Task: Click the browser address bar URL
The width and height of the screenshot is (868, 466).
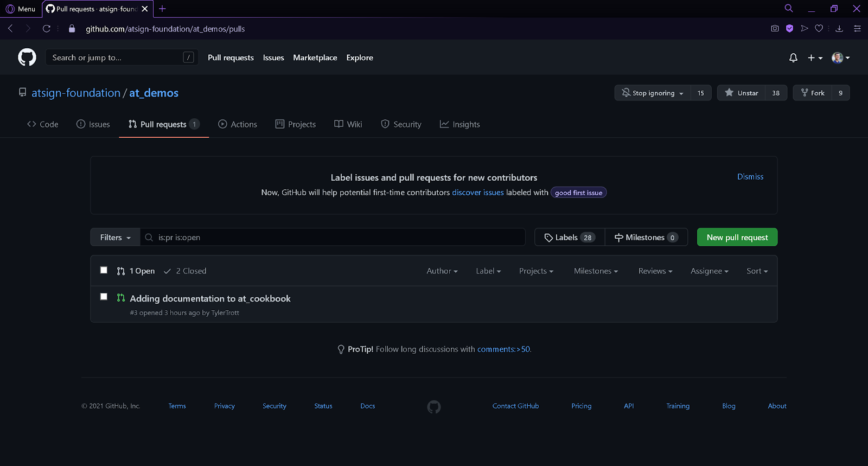Action: click(165, 29)
